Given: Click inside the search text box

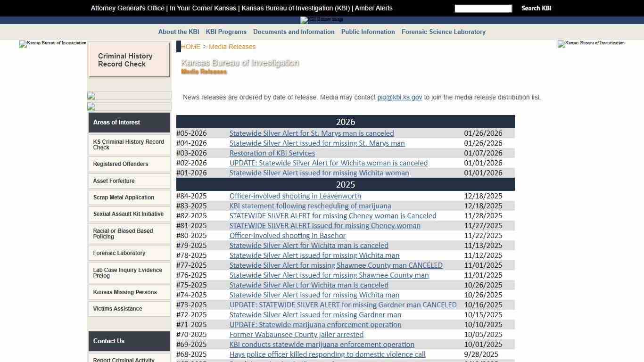Looking at the screenshot, I should 483,8.
